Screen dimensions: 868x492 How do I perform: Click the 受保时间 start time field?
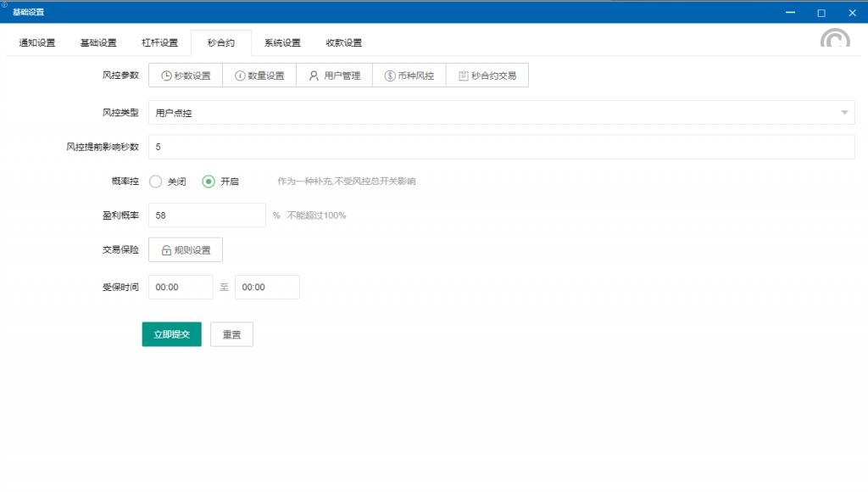[181, 288]
